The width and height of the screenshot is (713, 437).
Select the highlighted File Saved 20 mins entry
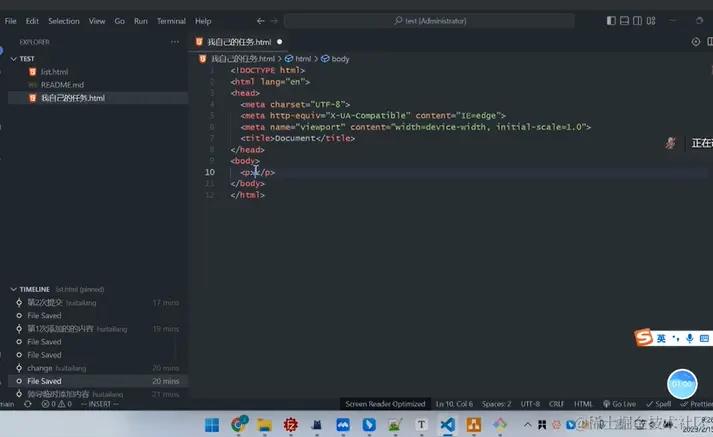(x=98, y=381)
